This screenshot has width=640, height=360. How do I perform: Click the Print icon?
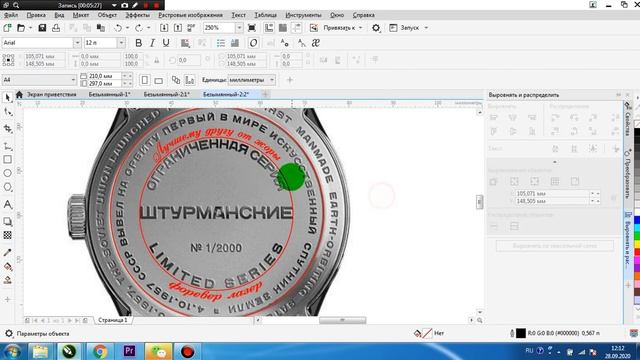coord(56,28)
